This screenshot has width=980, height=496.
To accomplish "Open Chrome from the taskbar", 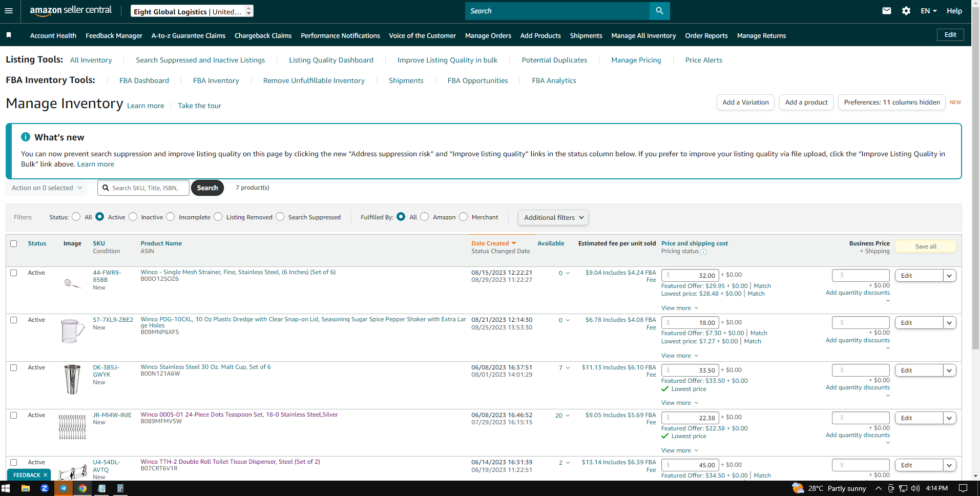I will click(82, 488).
